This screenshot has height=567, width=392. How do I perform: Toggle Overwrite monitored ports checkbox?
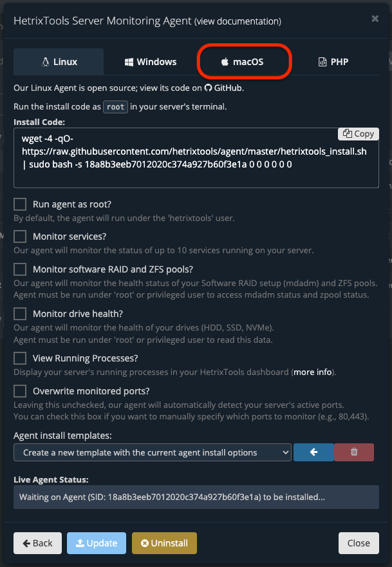[21, 391]
